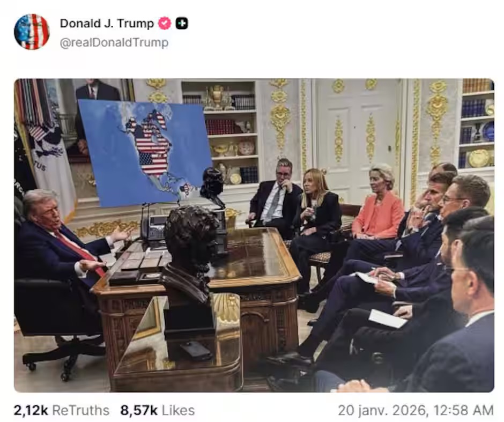Click the smartphone lying on the glass table
Viewport: 504px width, 422px height.
[x=196, y=350]
